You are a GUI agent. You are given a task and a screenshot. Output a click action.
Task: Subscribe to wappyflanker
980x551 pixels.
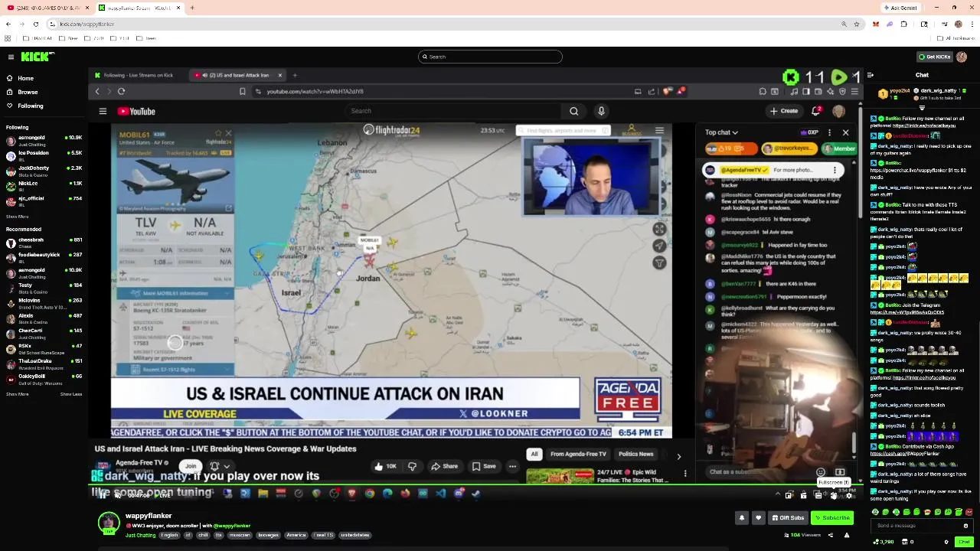click(832, 518)
